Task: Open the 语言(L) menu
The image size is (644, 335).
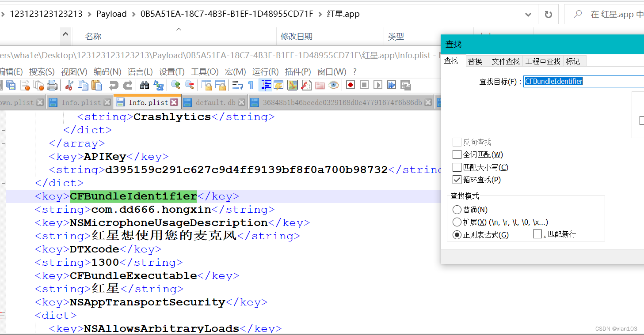Action: click(x=140, y=72)
